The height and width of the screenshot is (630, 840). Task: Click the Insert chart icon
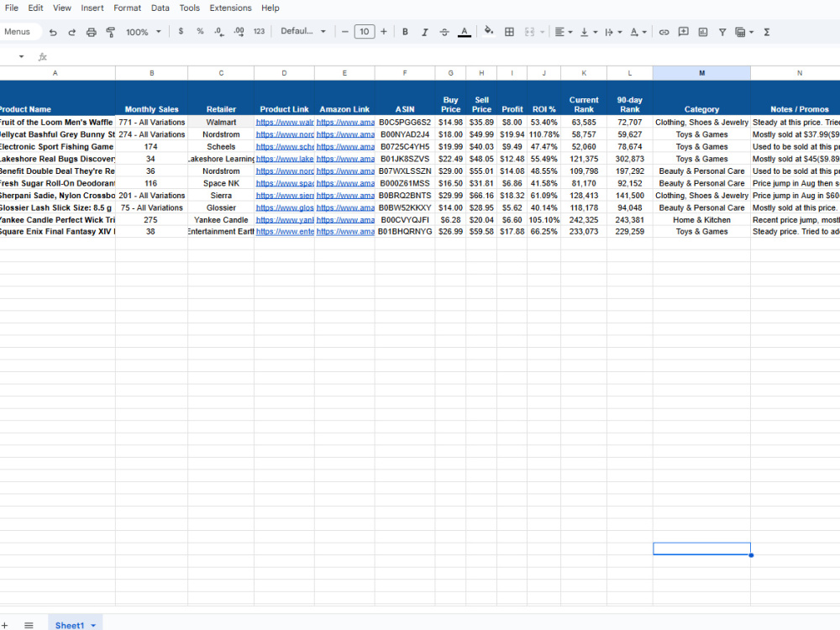pyautogui.click(x=703, y=32)
